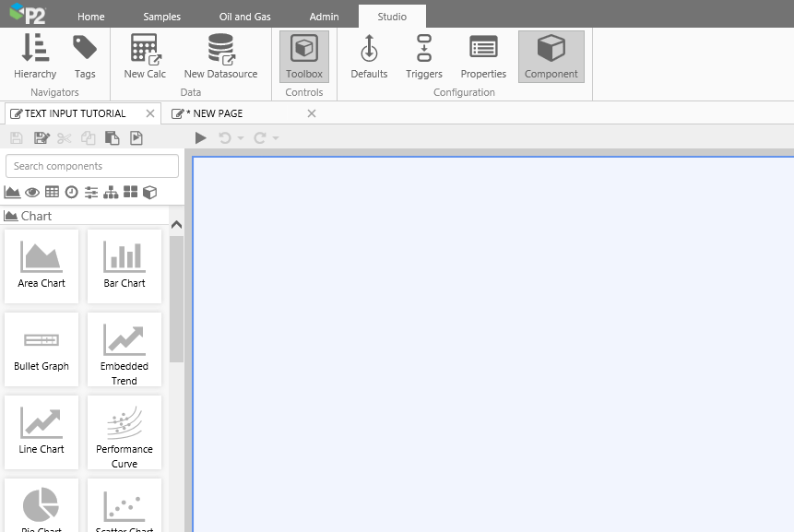The image size is (794, 532).
Task: Open the Tags navigator
Action: [85, 56]
